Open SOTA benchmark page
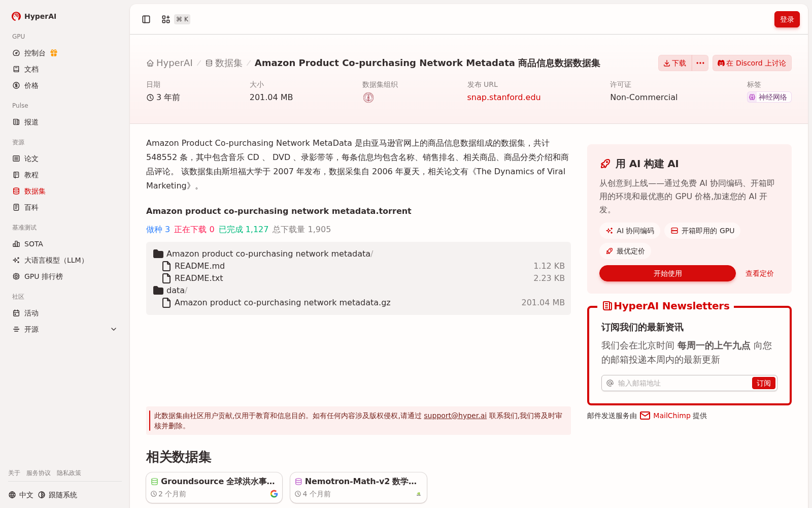Viewport: 812px width, 508px height. [64, 244]
